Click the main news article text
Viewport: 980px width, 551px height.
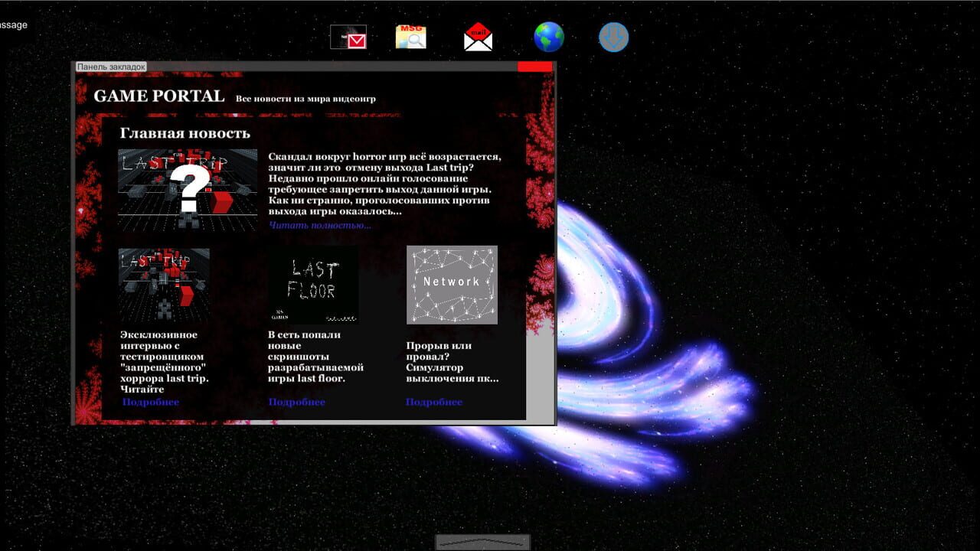(x=385, y=184)
